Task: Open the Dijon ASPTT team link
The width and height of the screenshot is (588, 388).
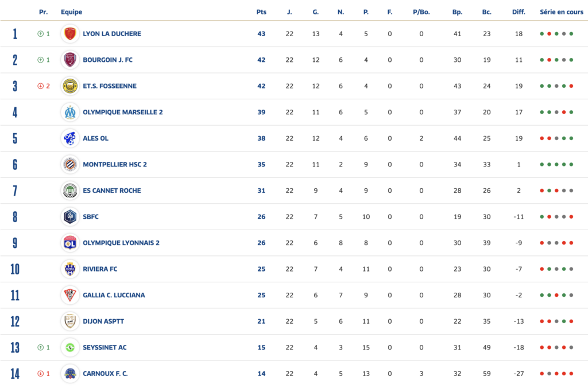Action: tap(103, 321)
